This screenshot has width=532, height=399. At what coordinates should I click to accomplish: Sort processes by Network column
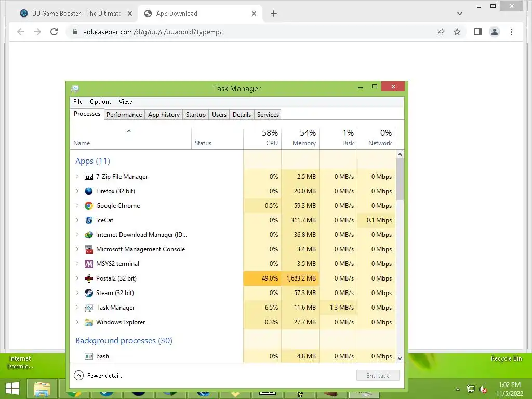click(376, 138)
